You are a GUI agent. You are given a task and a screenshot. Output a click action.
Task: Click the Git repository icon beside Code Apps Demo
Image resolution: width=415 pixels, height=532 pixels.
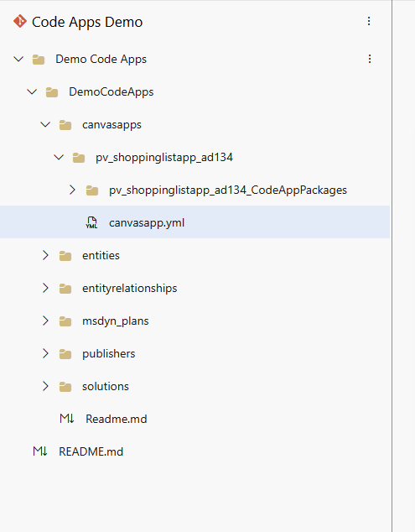[20, 21]
